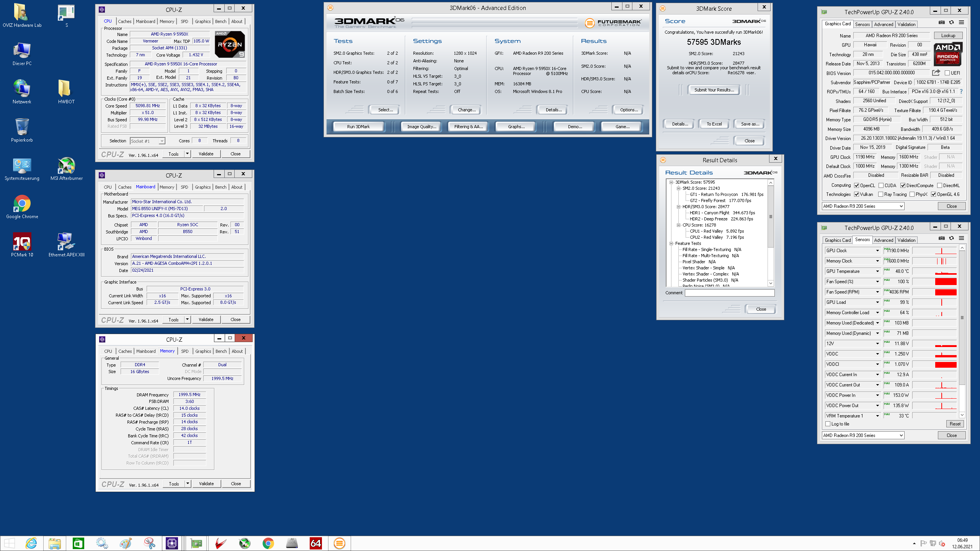Click the GPU-Z screenshot camera icon
The height and width of the screenshot is (551, 980).
click(941, 22)
